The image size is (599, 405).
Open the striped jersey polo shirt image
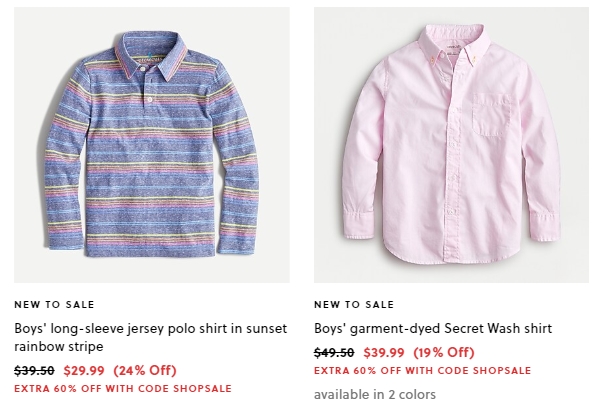[152, 145]
